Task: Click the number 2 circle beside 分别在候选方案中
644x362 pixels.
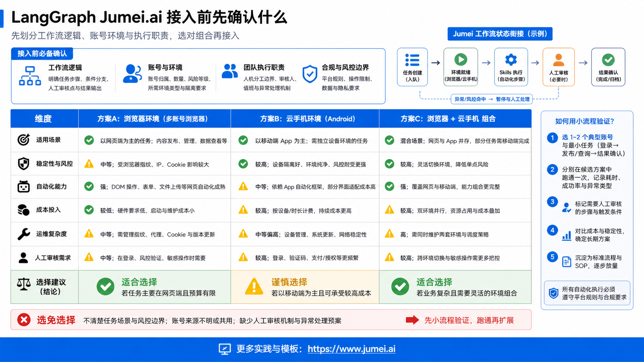Action: click(x=552, y=170)
